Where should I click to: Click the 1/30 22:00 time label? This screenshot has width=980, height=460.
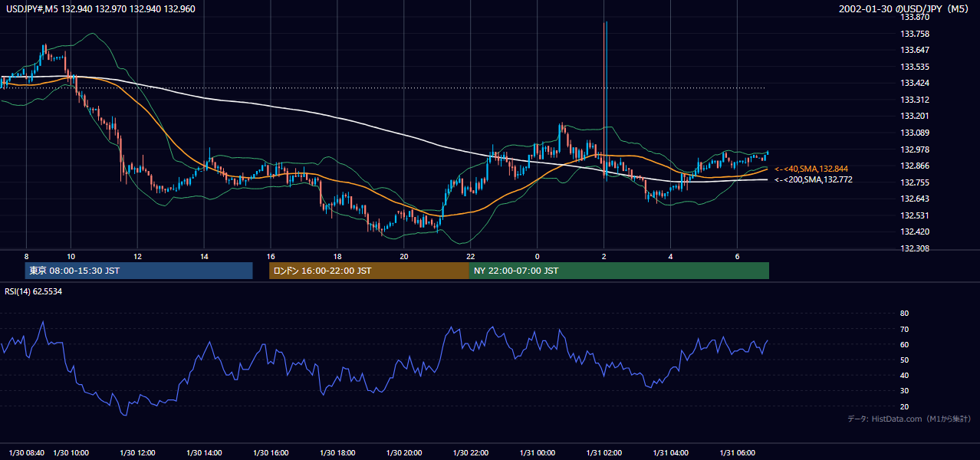(x=471, y=453)
